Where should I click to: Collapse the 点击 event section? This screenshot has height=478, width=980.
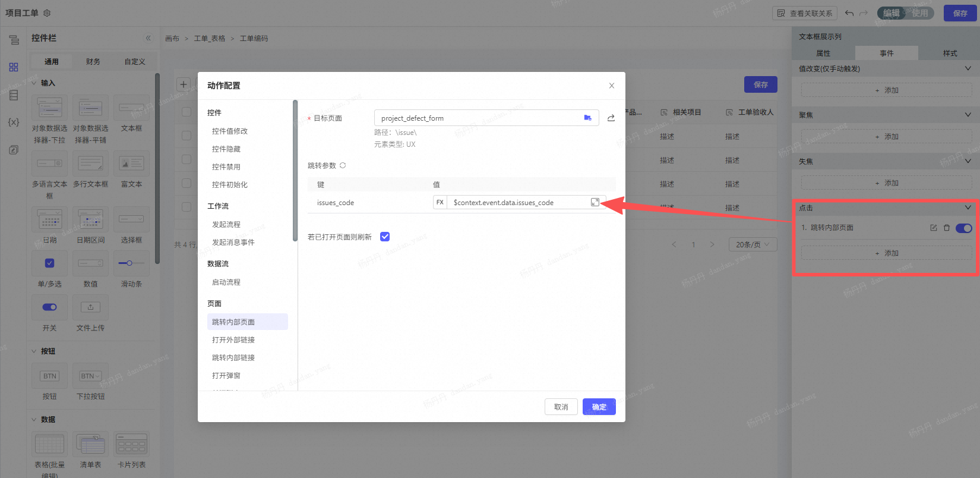(x=968, y=207)
